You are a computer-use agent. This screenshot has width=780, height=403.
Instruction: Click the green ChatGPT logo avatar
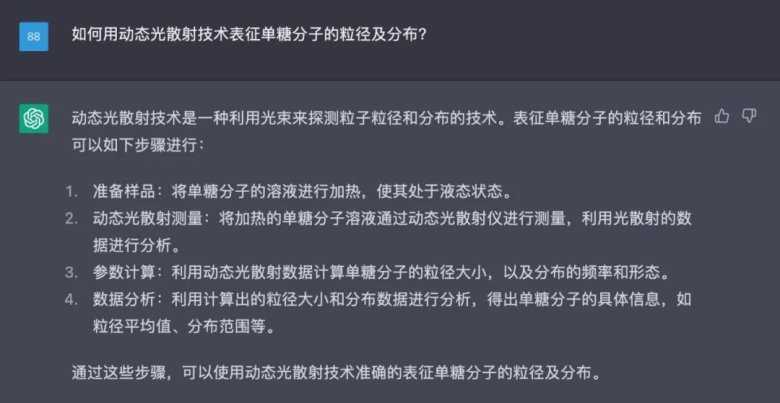click(x=34, y=118)
